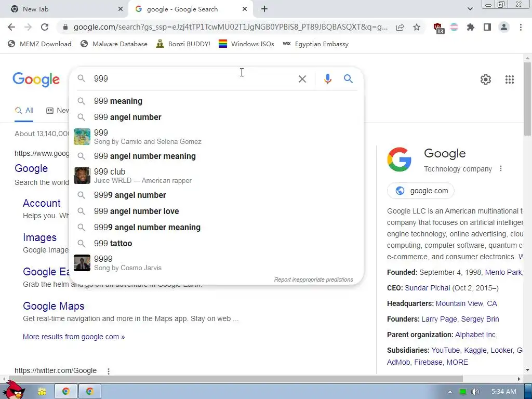Start voice search with the microphone
Viewport: 532px width, 399px height.
pyautogui.click(x=327, y=79)
